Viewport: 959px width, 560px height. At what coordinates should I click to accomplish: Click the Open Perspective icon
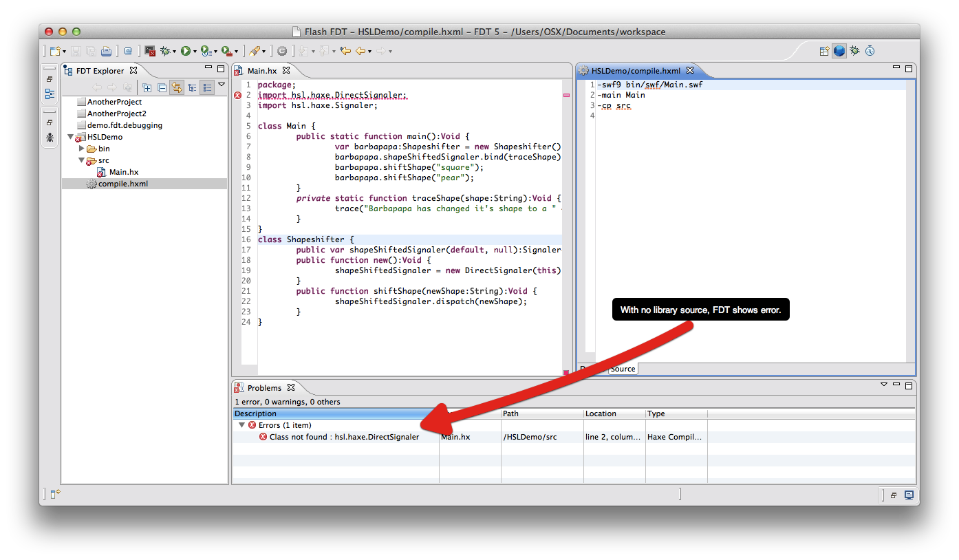tap(824, 51)
